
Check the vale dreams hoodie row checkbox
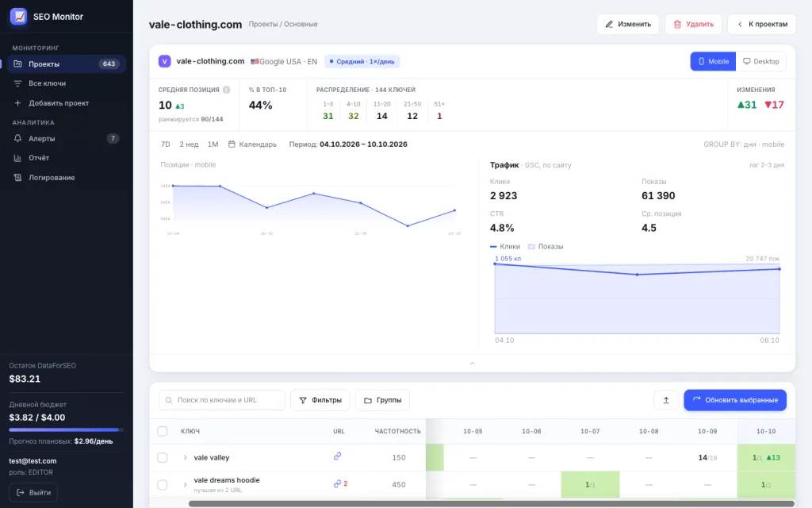(x=163, y=485)
